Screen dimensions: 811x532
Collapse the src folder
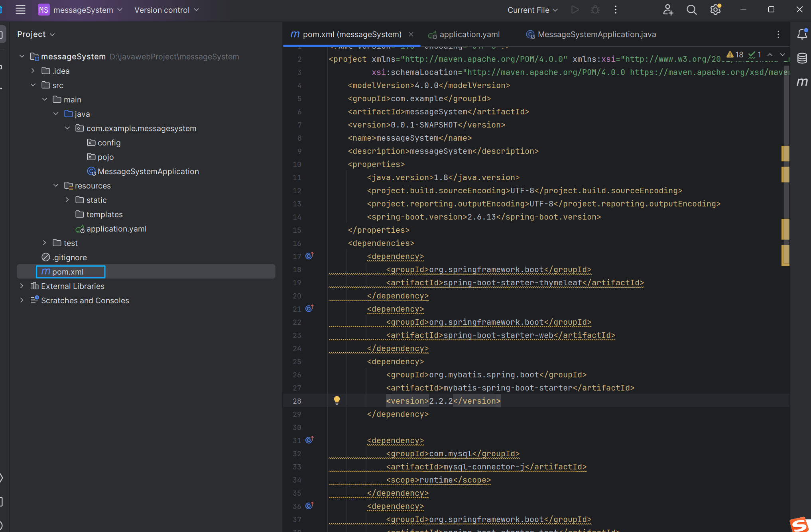tap(33, 85)
